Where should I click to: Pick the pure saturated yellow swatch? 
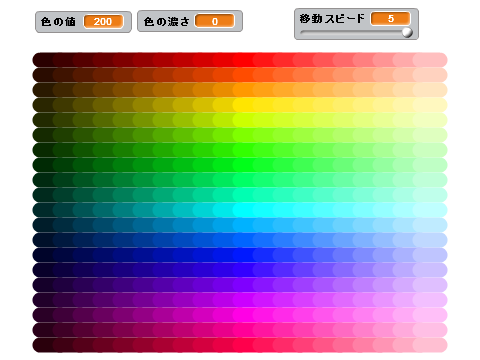click(243, 105)
